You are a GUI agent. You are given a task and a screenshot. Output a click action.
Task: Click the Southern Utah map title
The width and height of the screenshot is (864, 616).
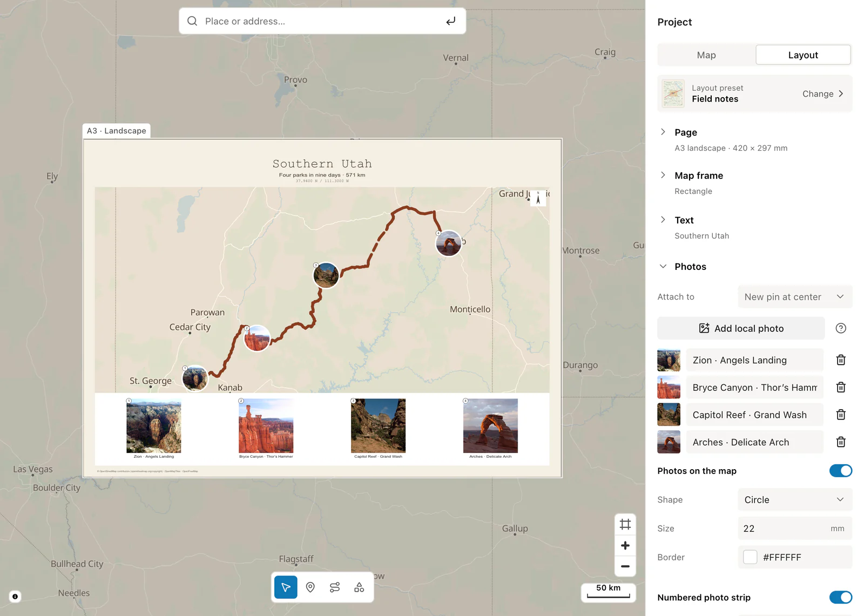pyautogui.click(x=322, y=164)
